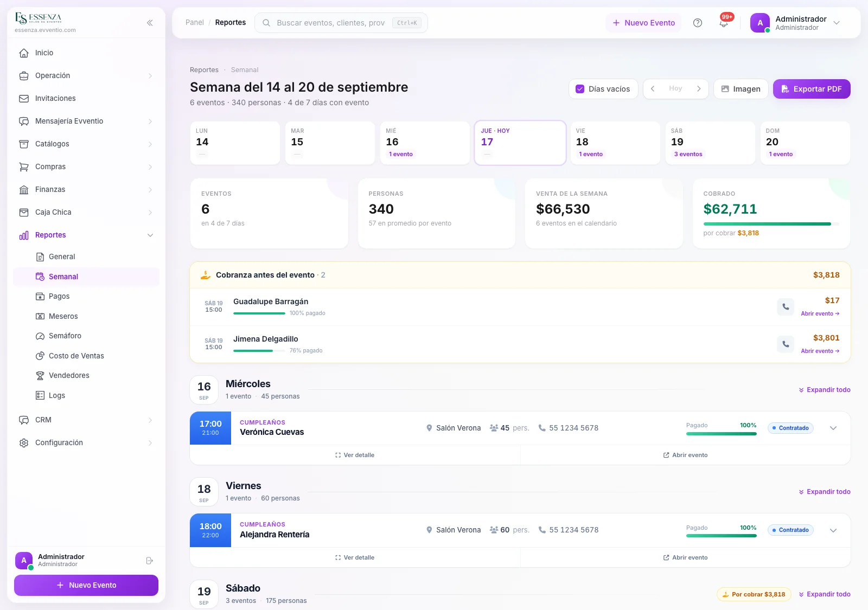The width and height of the screenshot is (868, 610).
Task: Collapse the Reportes section
Action: (86, 235)
